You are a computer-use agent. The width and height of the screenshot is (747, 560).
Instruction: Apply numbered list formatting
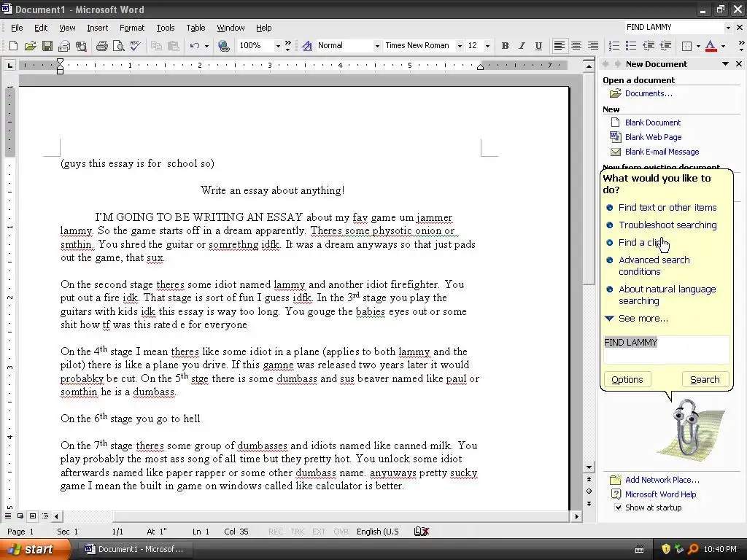pyautogui.click(x=614, y=46)
